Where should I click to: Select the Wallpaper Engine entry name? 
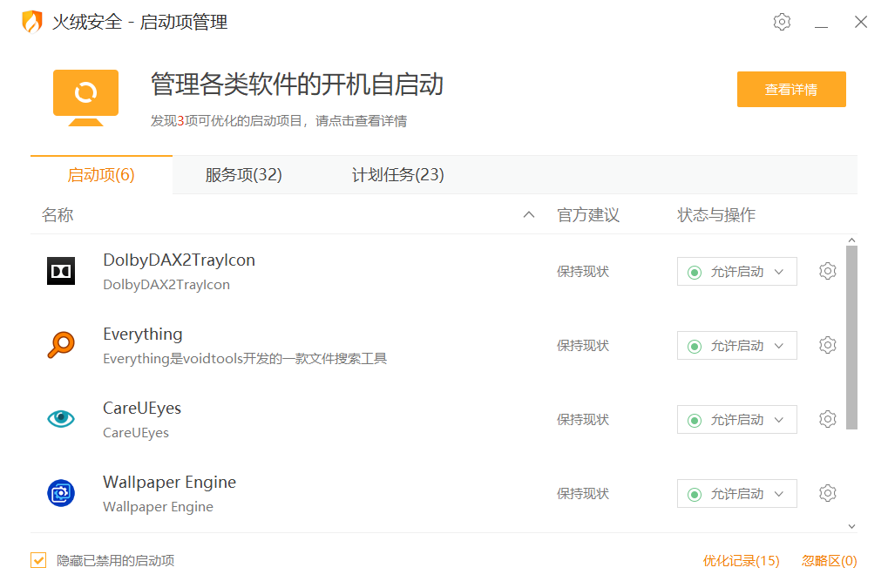click(x=169, y=483)
